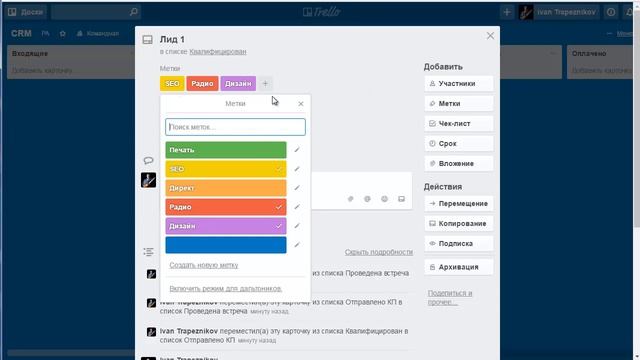Open Копирование action
The width and height of the screenshot is (640, 360).
[x=459, y=223]
